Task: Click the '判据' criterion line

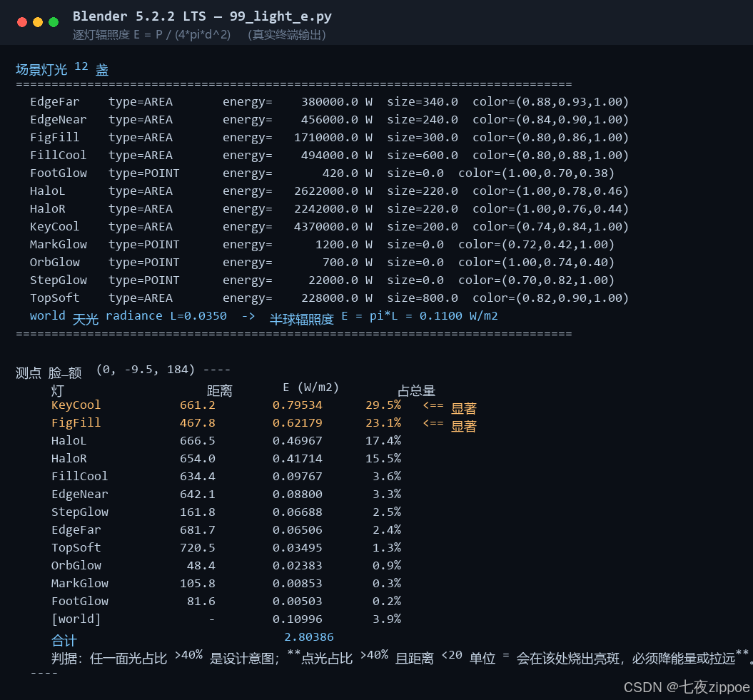Action: [401, 656]
